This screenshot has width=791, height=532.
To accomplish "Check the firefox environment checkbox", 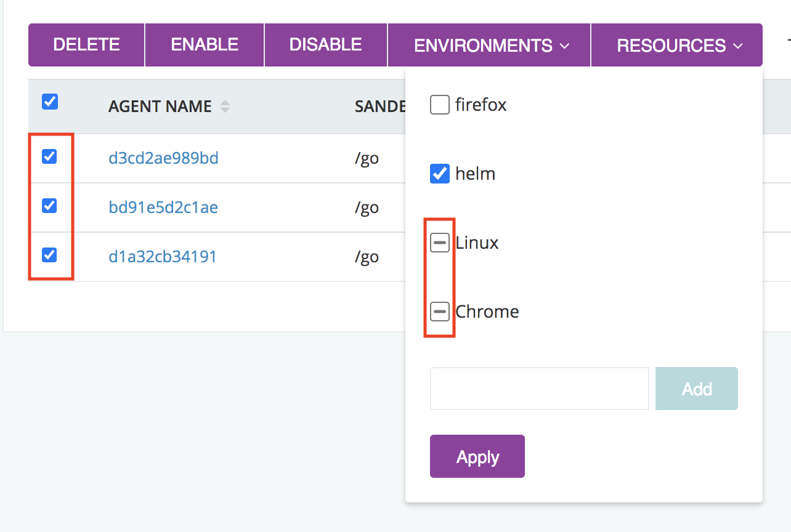I will point(439,105).
